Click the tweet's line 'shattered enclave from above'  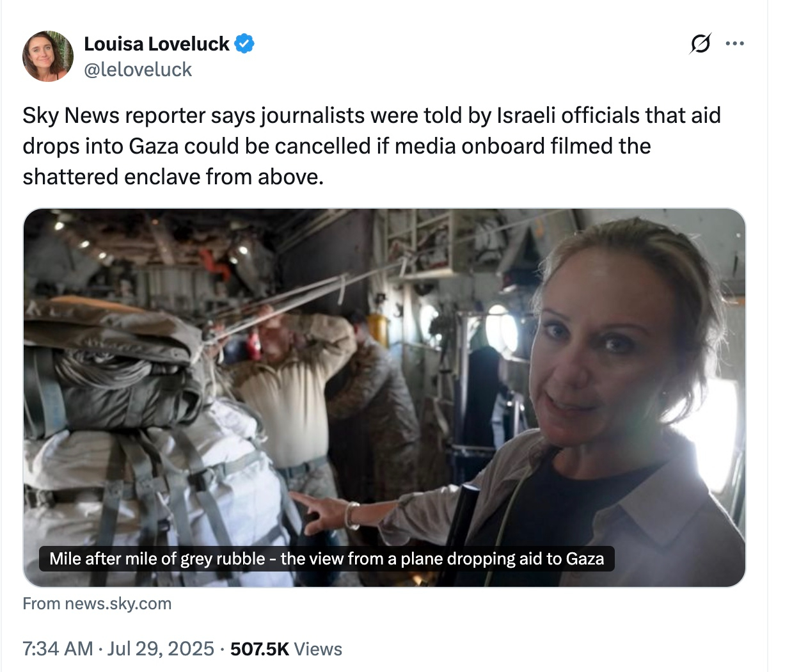pyautogui.click(x=173, y=177)
